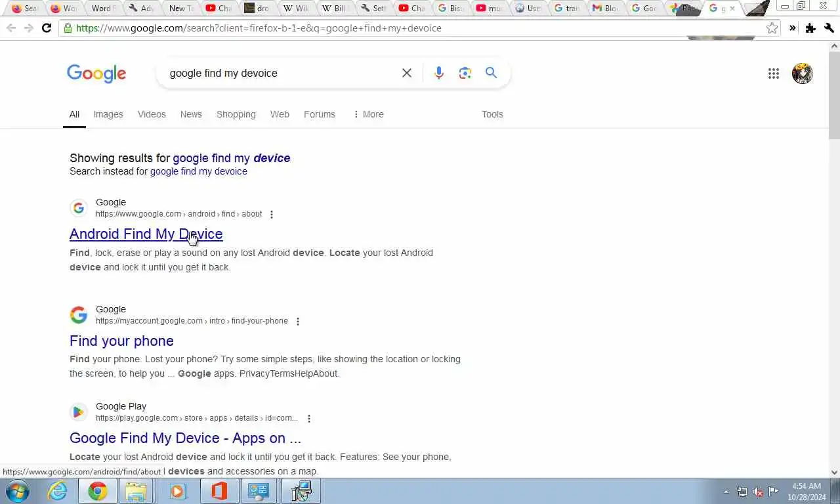
Task: Switch to the Forums results tab
Action: pos(320,114)
